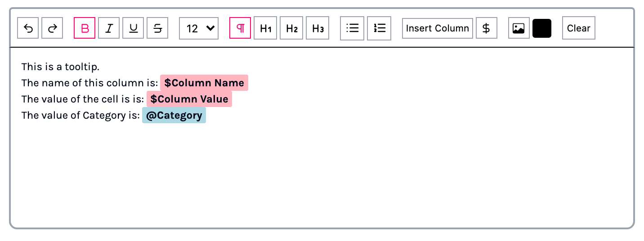Screen dimensions: 644x241
Task: Click the Clear button
Action: coord(578,28)
